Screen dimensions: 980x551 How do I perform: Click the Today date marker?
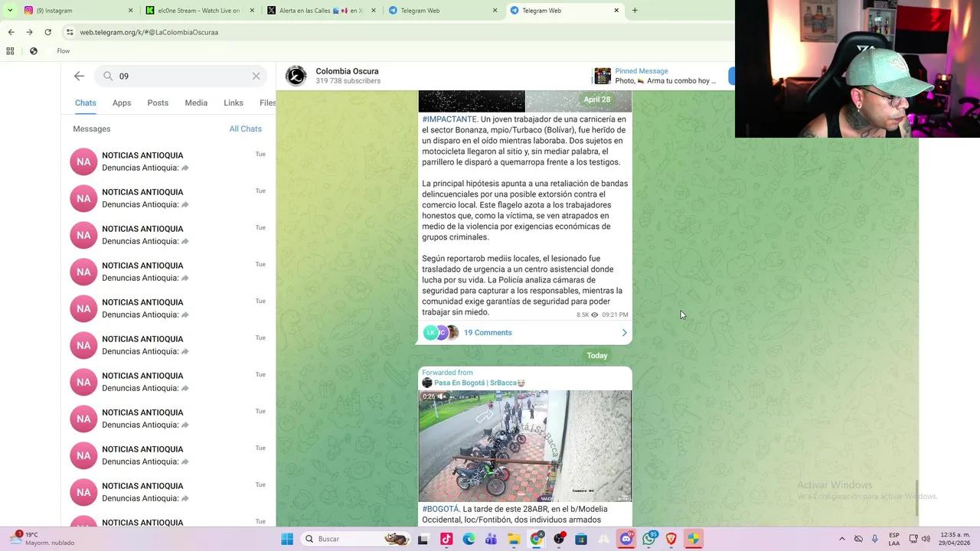pos(597,355)
